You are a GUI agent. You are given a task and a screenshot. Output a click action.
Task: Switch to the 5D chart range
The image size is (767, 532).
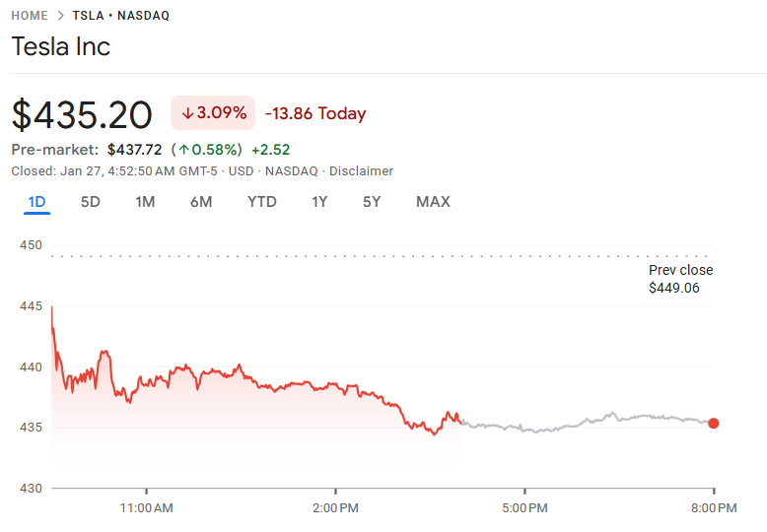(90, 202)
